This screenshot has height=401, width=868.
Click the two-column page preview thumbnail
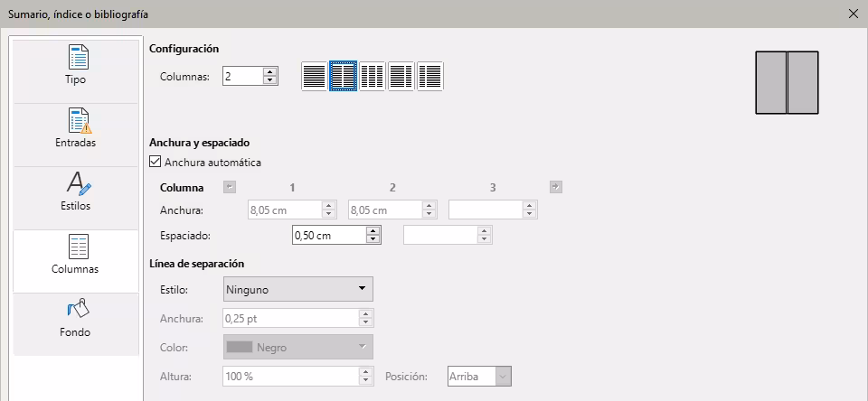787,82
